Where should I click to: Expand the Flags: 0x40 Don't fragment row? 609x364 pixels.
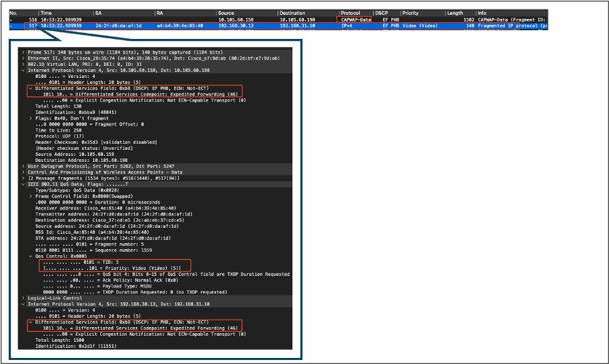[31, 118]
